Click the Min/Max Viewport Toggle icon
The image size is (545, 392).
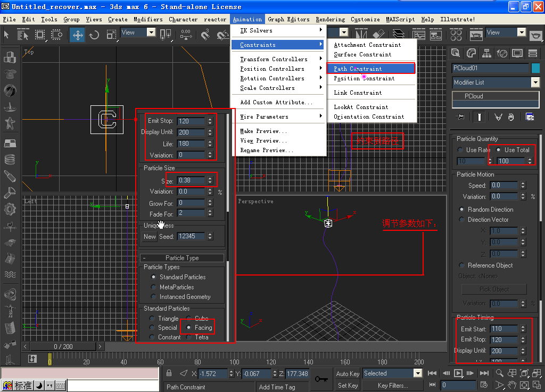click(537, 385)
